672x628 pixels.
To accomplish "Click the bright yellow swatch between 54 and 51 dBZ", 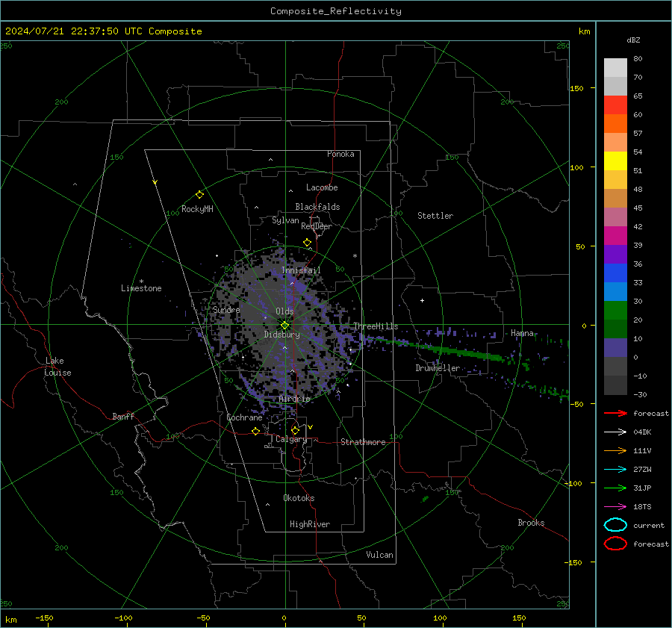I will point(615,161).
